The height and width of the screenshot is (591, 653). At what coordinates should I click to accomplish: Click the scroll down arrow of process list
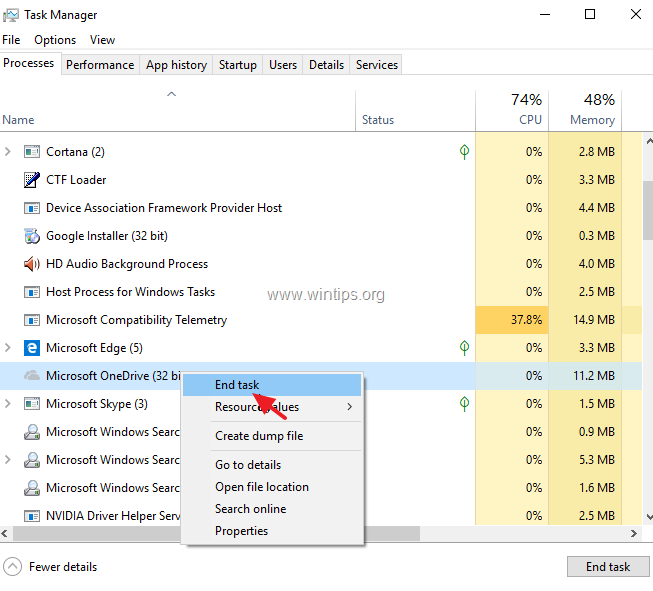point(649,516)
